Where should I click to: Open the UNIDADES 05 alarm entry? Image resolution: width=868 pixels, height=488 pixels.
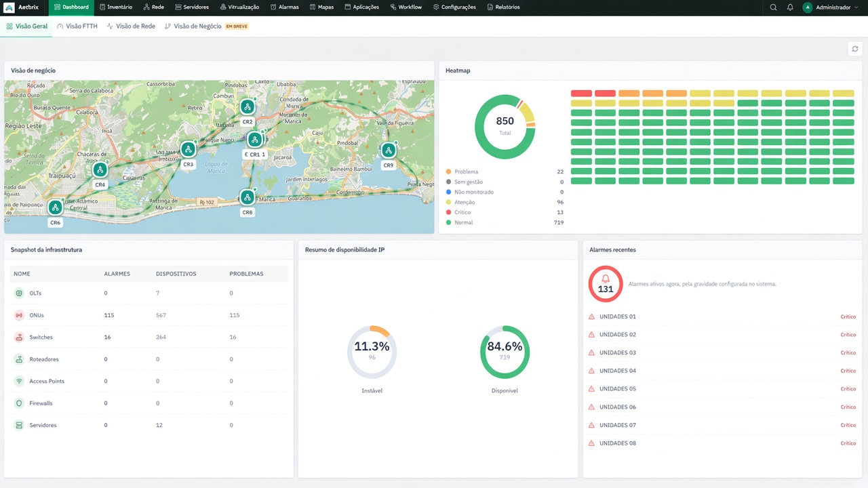pos(722,389)
